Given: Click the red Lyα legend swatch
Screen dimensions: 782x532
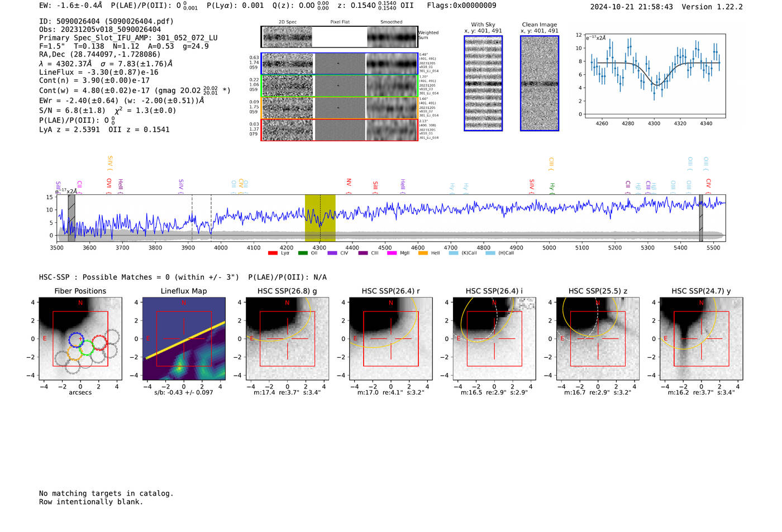Looking at the screenshot, I should click(x=273, y=253).
